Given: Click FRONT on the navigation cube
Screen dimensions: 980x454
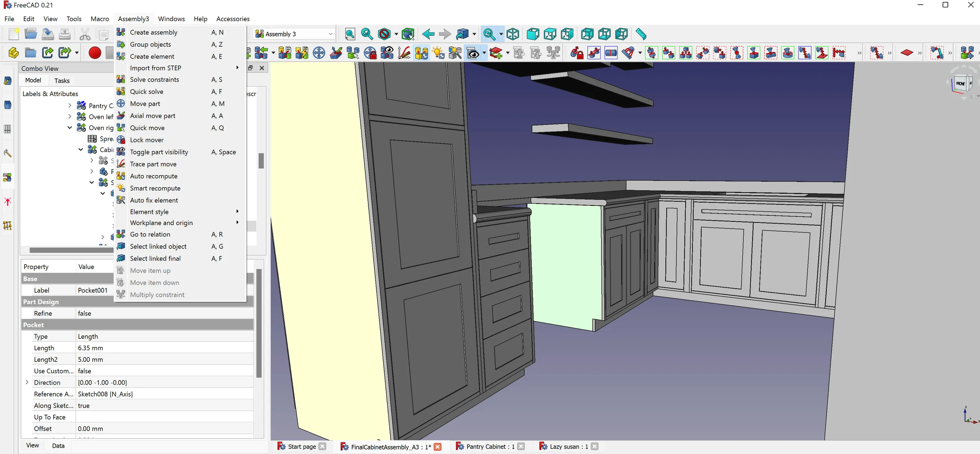Looking at the screenshot, I should point(962,83).
